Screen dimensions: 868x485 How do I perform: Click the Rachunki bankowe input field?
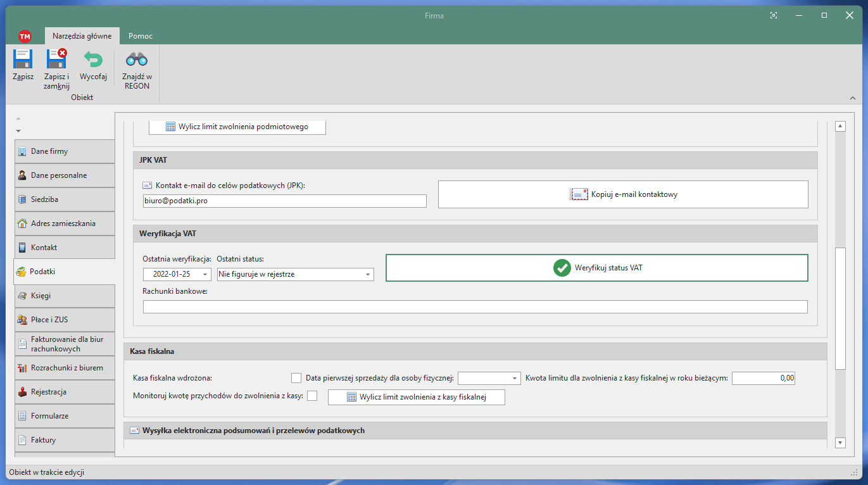coord(475,307)
